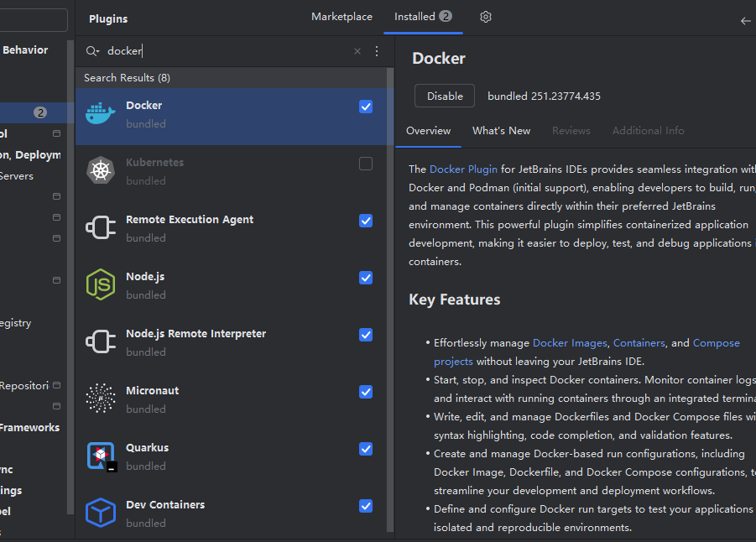
Task: Select the Kubernetes plugin name
Action: 154,163
